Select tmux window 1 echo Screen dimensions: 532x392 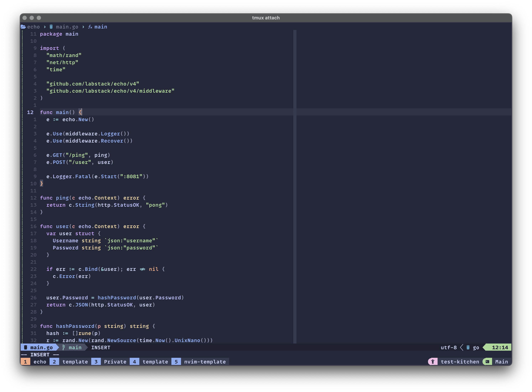[40, 362]
